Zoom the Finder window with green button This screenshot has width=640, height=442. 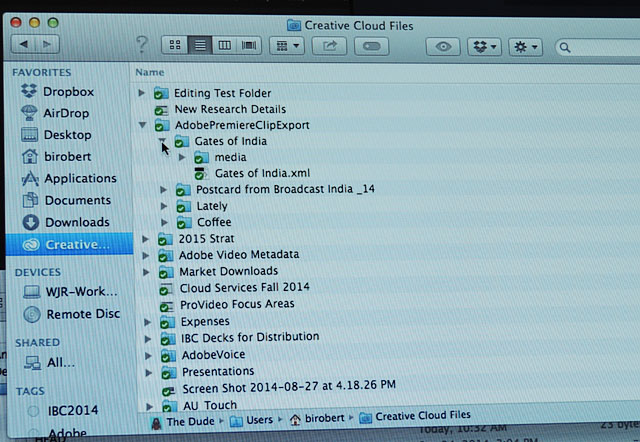(x=53, y=22)
